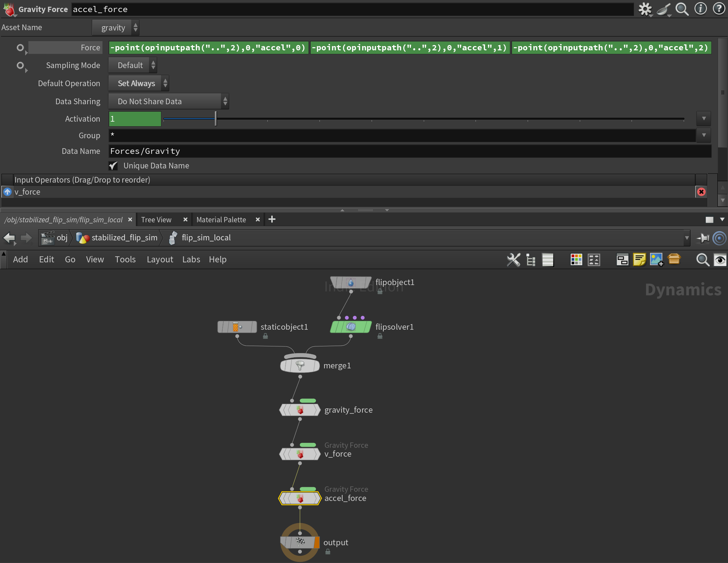Switch to the Tree View tab

(x=156, y=220)
